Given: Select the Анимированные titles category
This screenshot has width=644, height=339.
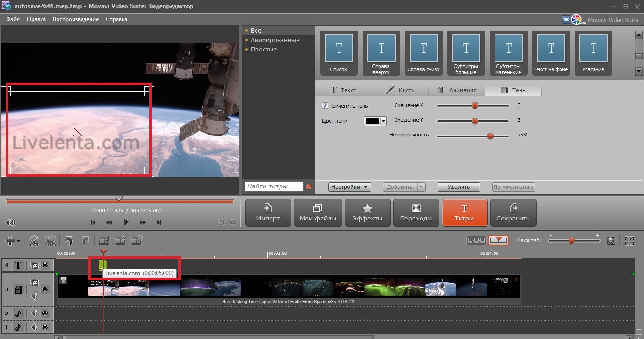Looking at the screenshot, I should (275, 40).
